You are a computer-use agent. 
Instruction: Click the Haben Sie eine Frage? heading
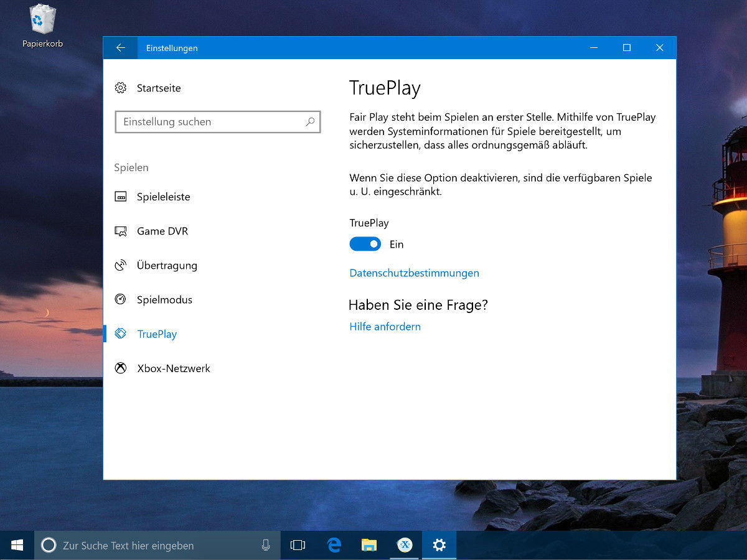418,305
